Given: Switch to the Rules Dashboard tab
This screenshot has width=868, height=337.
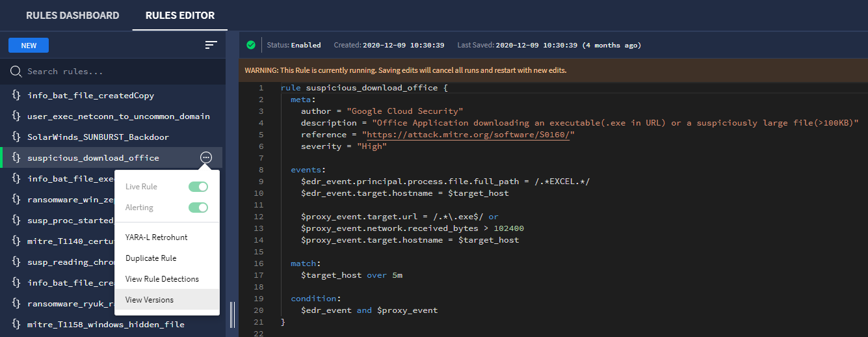Looking at the screenshot, I should [x=73, y=15].
